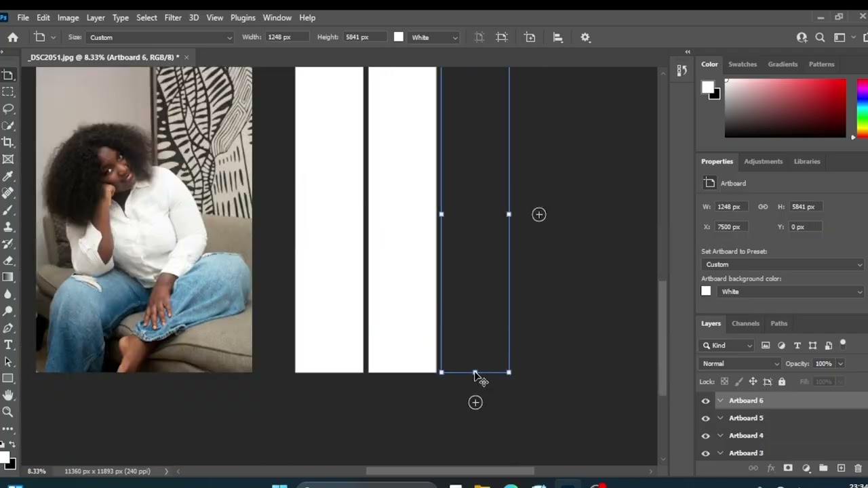Open artboard settings gear in options bar
Viewport: 868px width, 488px height.
[585, 37]
